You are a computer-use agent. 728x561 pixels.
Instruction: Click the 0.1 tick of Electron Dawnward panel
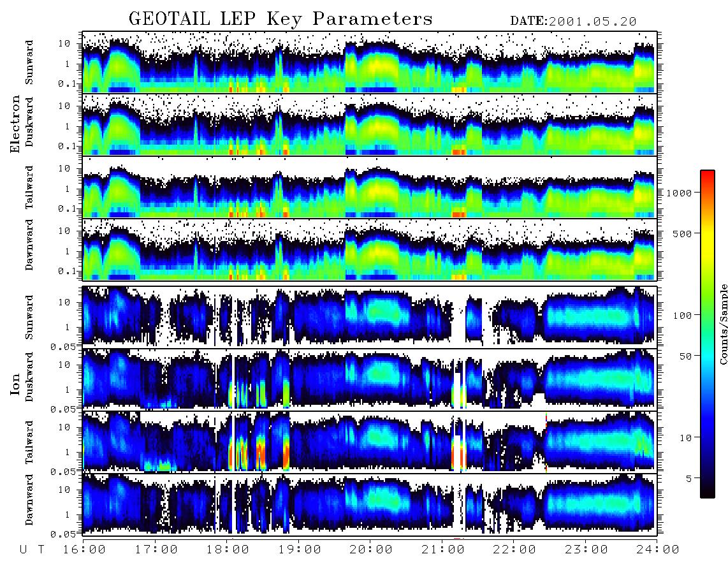coord(68,271)
